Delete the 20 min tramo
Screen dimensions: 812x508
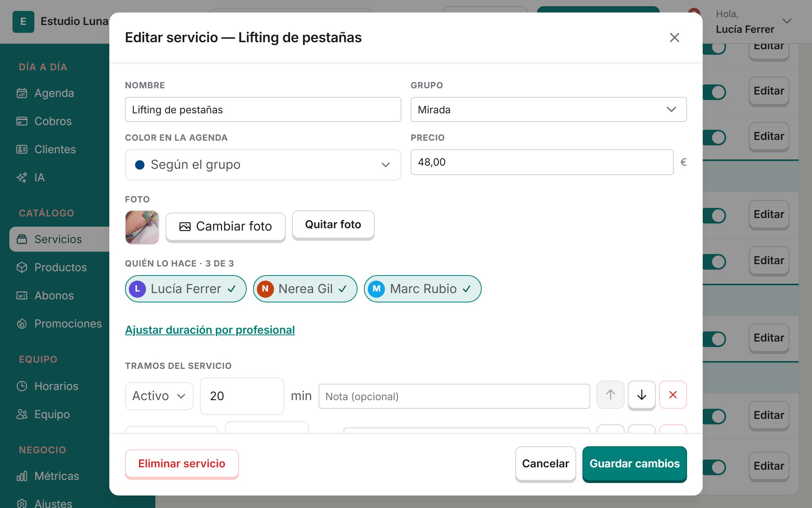[x=673, y=395]
